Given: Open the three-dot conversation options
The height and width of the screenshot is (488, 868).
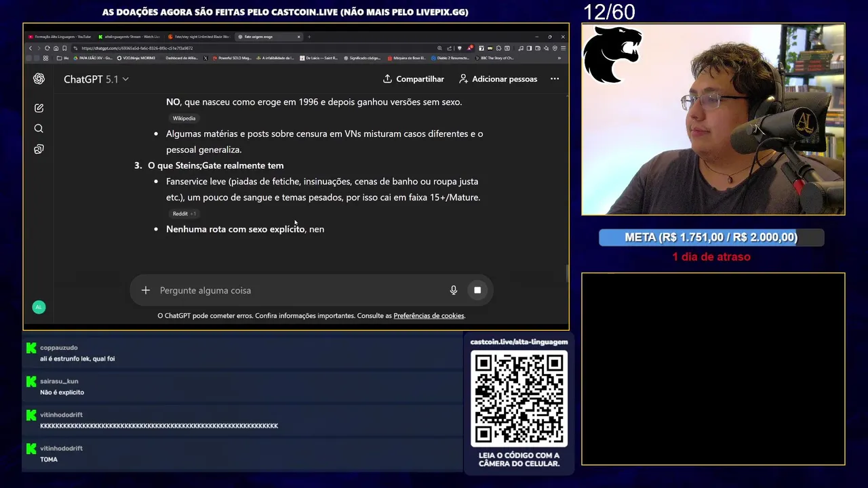Looking at the screenshot, I should pos(555,79).
